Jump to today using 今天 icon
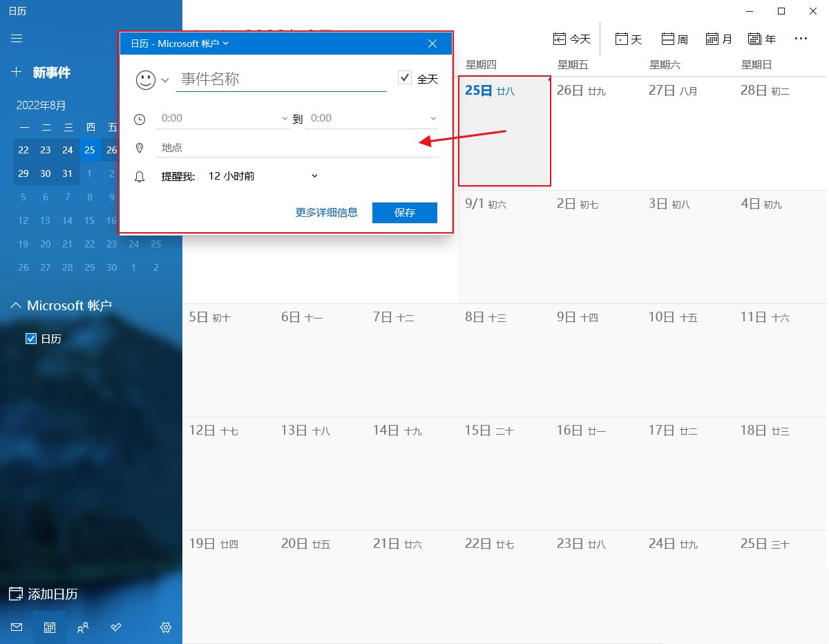This screenshot has height=644, width=829. [x=573, y=39]
